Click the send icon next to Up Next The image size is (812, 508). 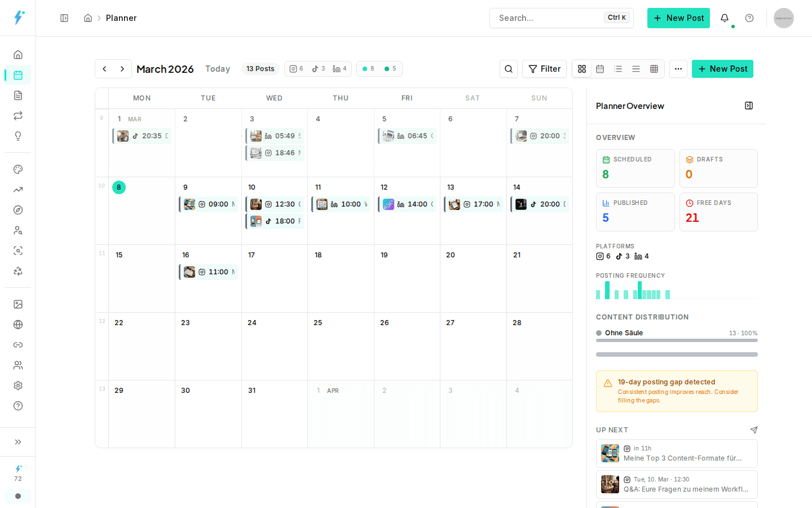(x=754, y=430)
